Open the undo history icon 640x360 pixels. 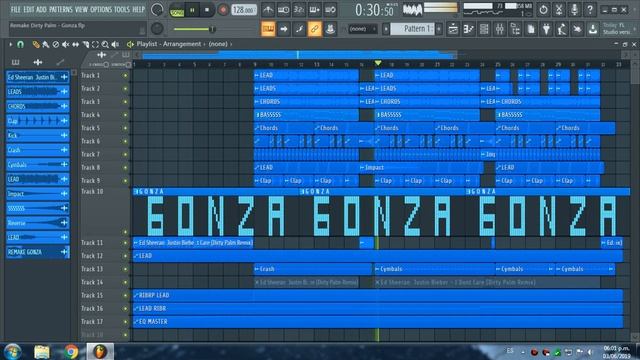tap(543, 9)
